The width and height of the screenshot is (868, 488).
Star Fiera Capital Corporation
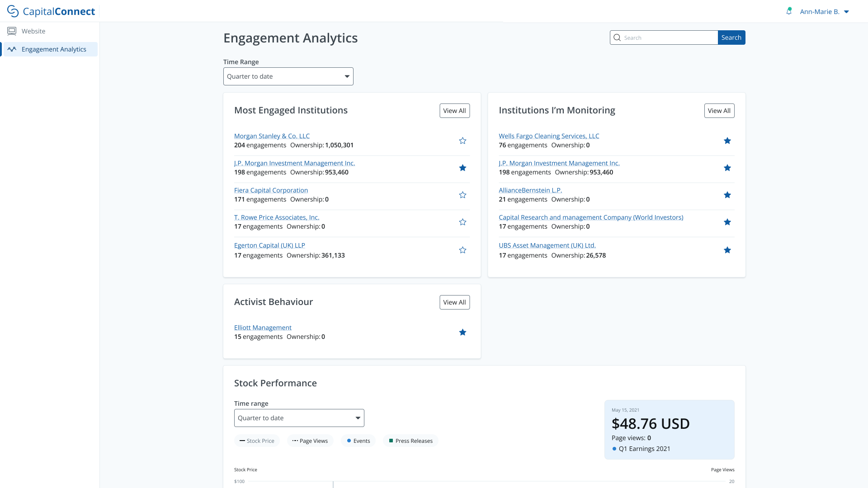click(462, 195)
